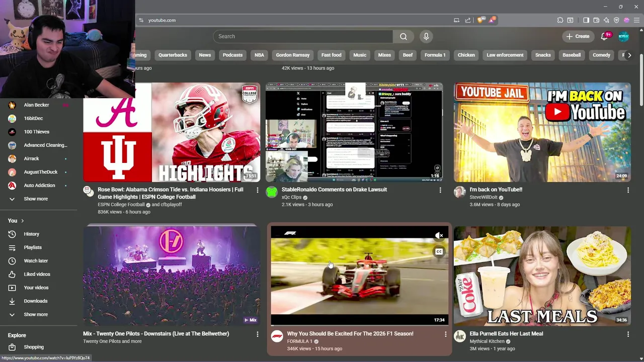644x362 pixels.
Task: Open options menu for Ella Purnell video
Action: 628,334
